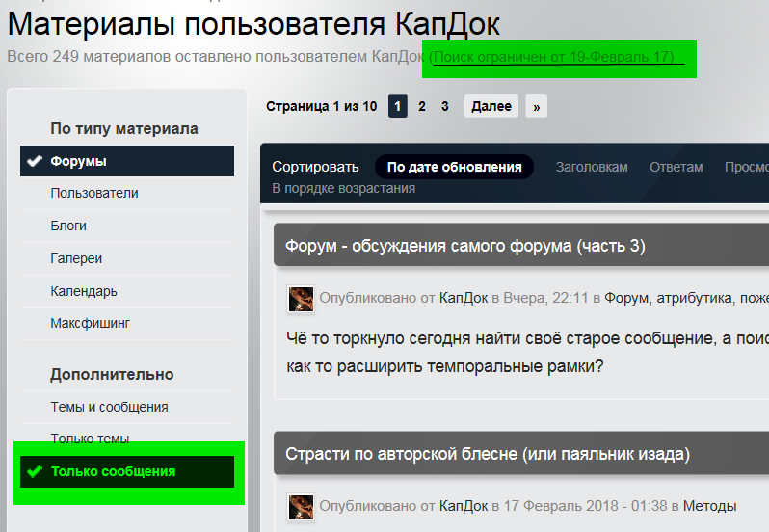Filter by Галереи content type

tap(76, 258)
